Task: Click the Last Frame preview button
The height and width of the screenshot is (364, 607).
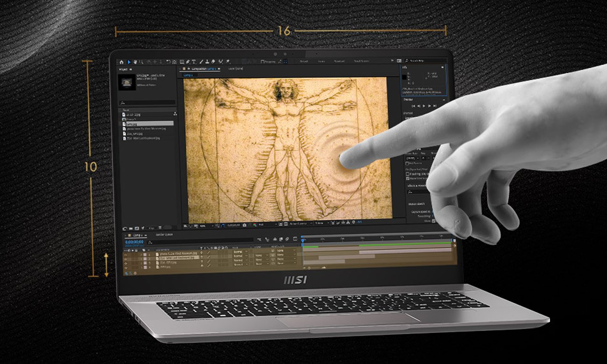Action: tap(435, 106)
